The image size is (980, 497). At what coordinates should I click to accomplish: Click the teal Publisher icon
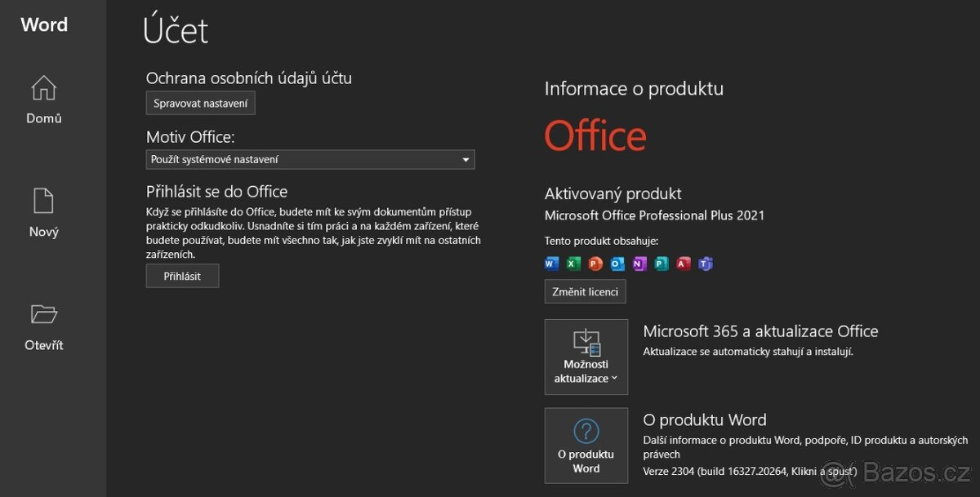coord(661,263)
